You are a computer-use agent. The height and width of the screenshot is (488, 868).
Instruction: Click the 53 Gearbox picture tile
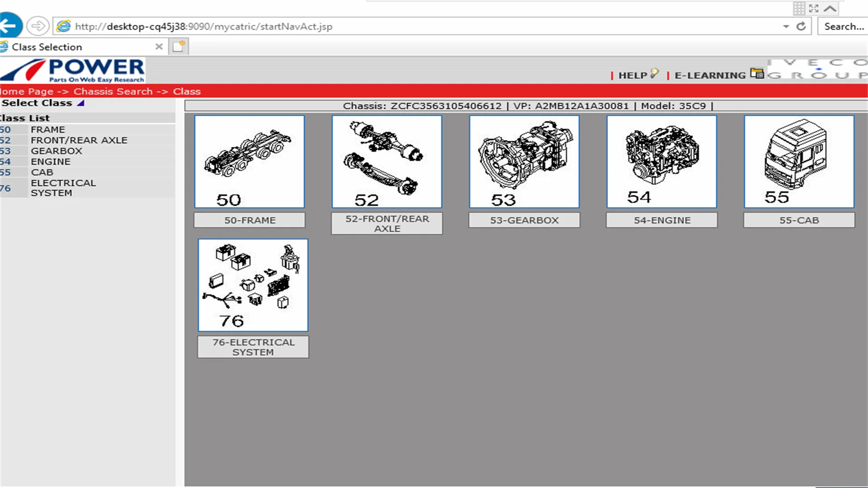point(524,161)
